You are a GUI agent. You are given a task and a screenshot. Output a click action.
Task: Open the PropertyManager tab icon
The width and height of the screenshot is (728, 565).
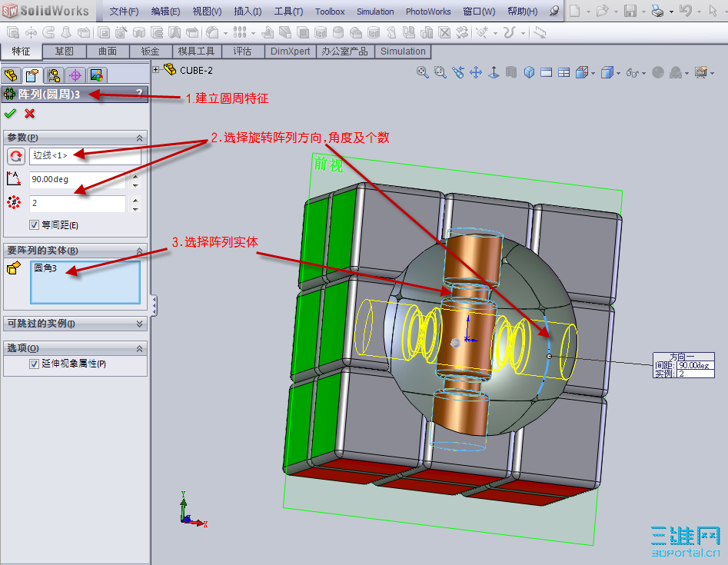[x=32, y=75]
